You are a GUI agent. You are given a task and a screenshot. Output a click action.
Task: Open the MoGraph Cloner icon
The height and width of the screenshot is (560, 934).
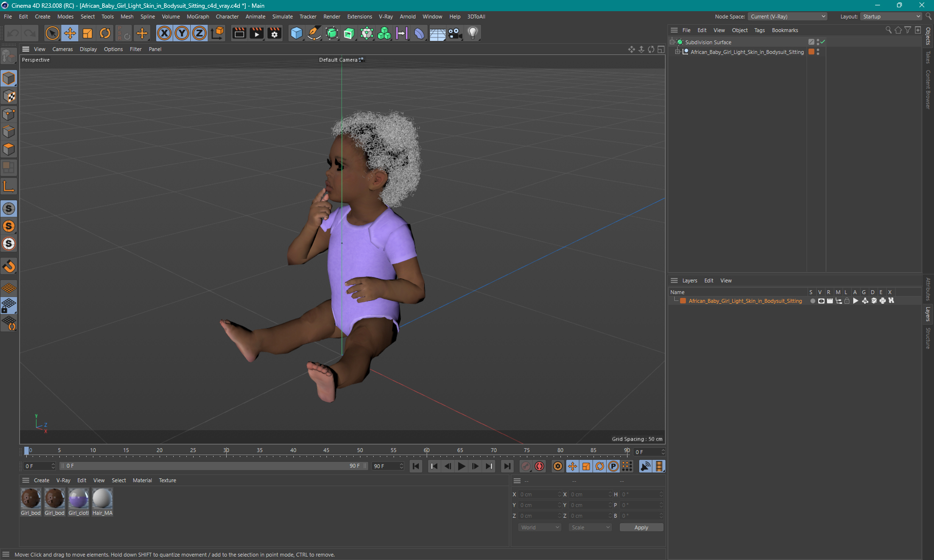[x=384, y=33]
